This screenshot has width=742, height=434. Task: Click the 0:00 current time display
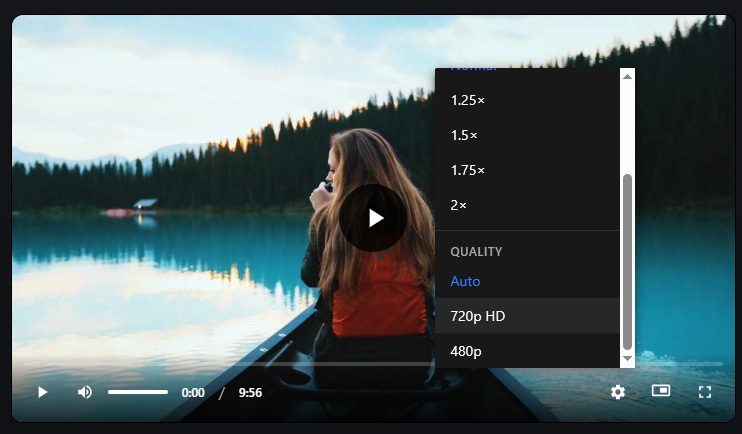(x=193, y=393)
